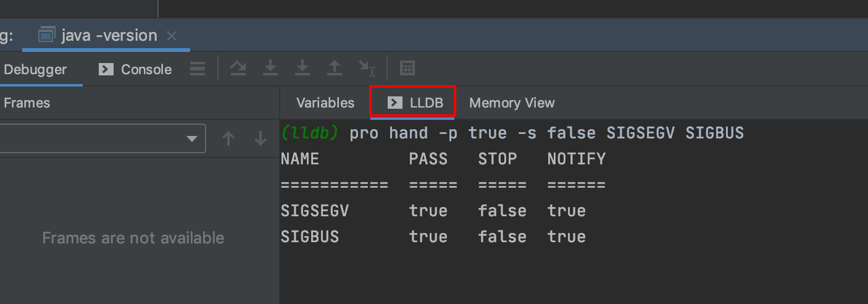The width and height of the screenshot is (868, 304).
Task: Open the Memory View tab
Action: point(512,103)
